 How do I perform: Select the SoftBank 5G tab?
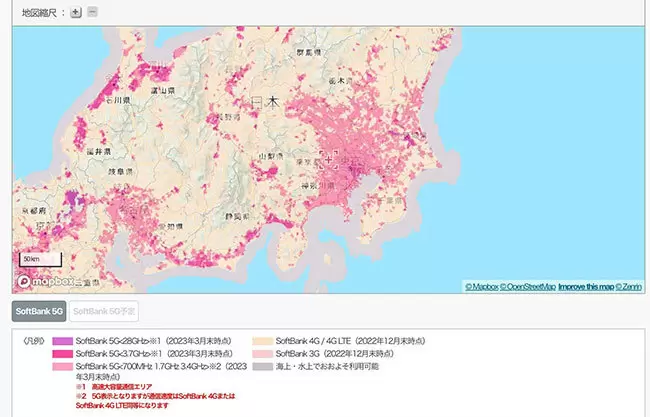coord(39,311)
